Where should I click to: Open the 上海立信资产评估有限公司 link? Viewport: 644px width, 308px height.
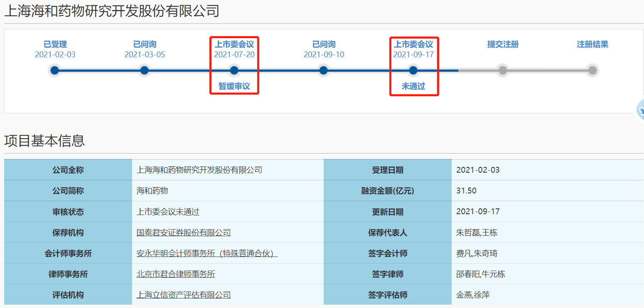[x=184, y=295]
